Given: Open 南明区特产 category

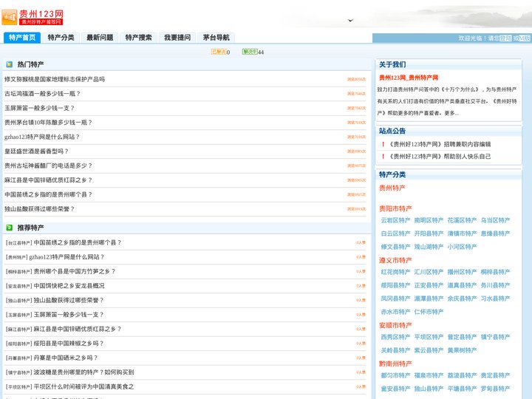Looking at the screenshot, I should (429, 220).
